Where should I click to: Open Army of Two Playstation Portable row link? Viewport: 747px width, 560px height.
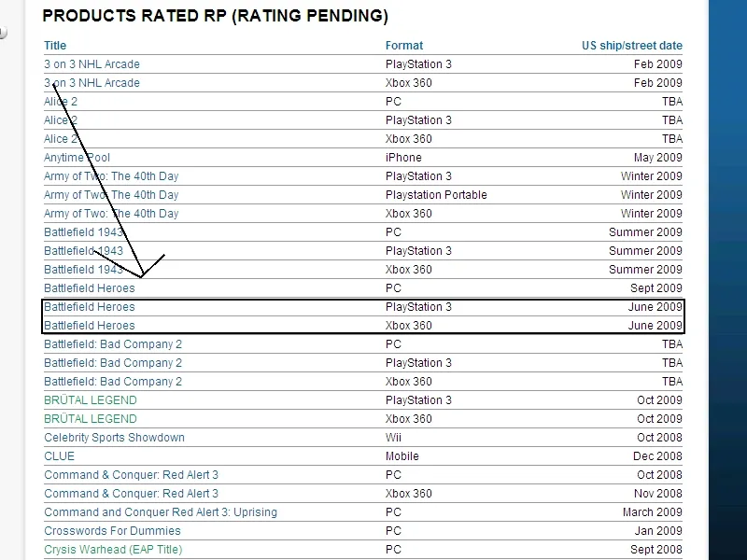(x=111, y=195)
